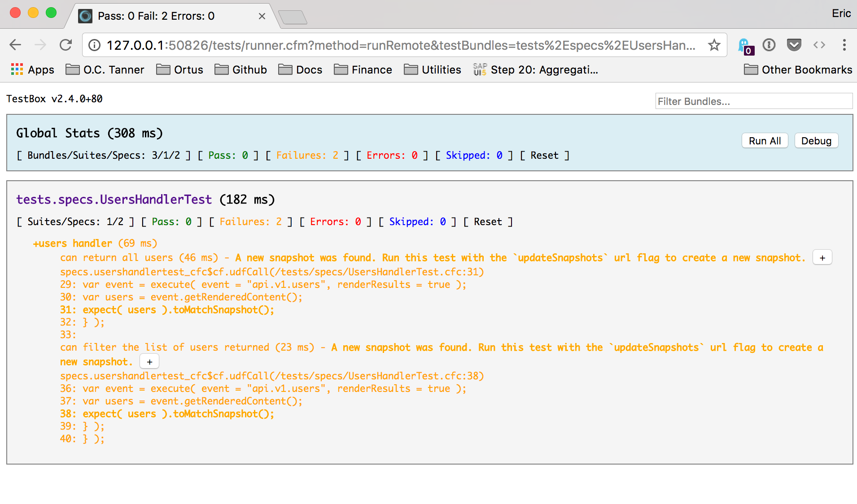Viewport: 857px width, 504px height.
Task: Open the Apps grid shortcut
Action: coord(32,70)
